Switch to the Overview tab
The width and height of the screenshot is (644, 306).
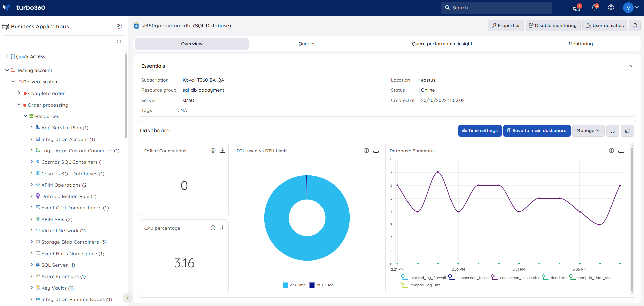click(x=191, y=44)
